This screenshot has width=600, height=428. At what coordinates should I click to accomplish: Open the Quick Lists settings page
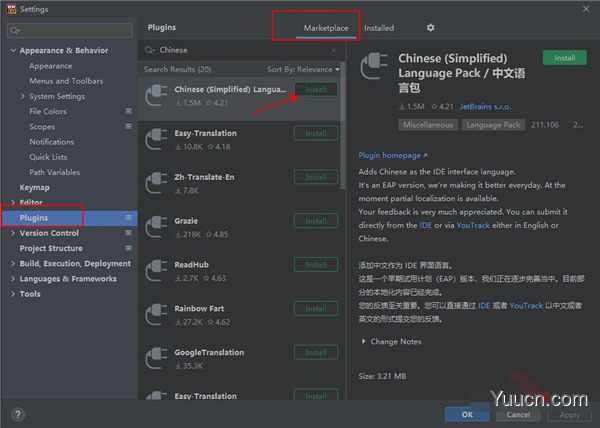(x=48, y=157)
